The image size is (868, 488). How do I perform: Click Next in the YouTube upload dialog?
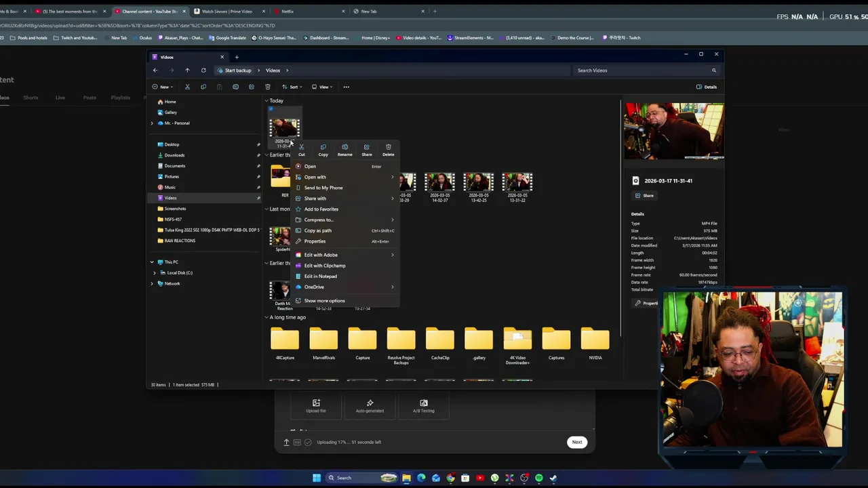(x=576, y=442)
